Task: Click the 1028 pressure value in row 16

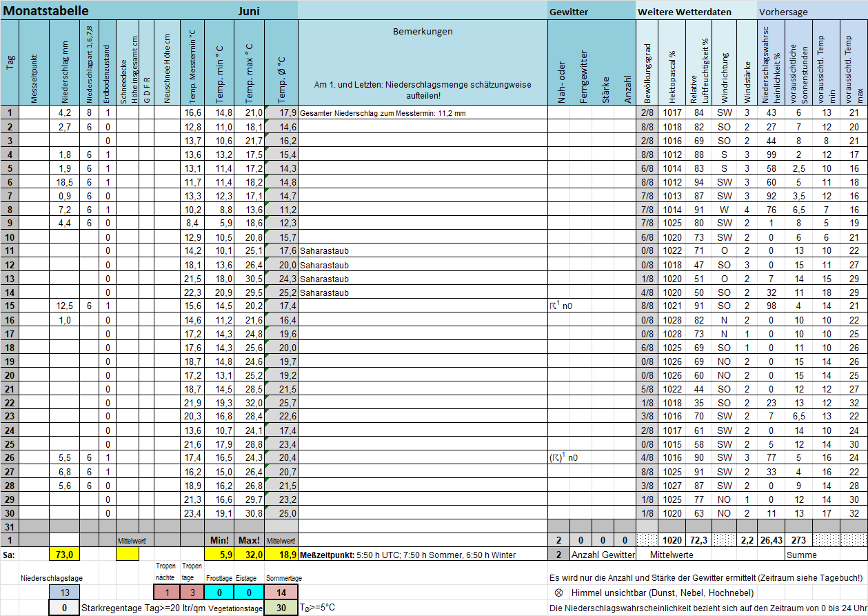Action: coord(672,320)
